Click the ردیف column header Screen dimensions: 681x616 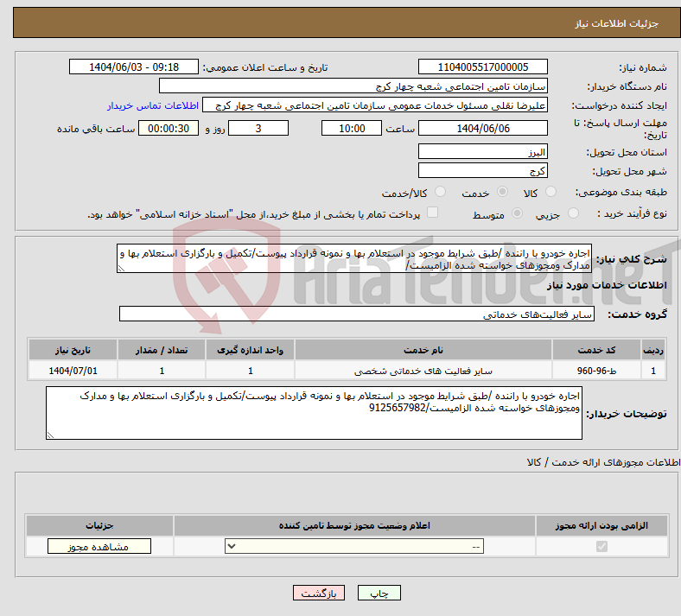point(653,350)
